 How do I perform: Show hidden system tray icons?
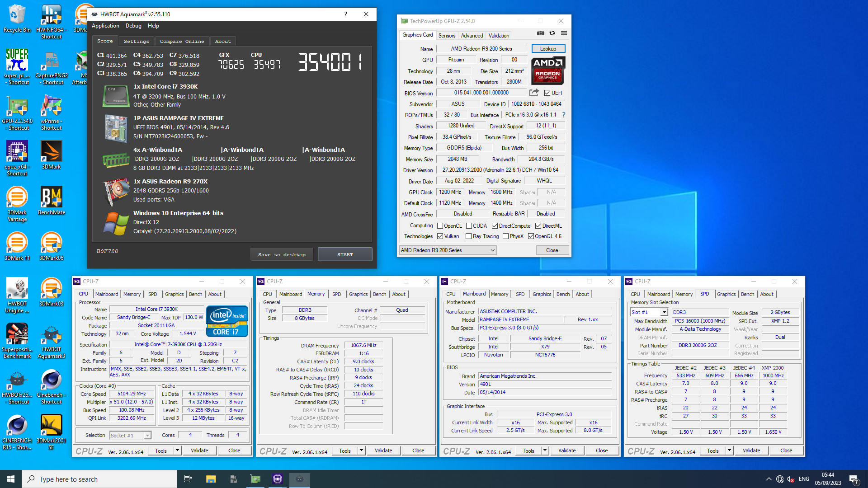pos(769,479)
